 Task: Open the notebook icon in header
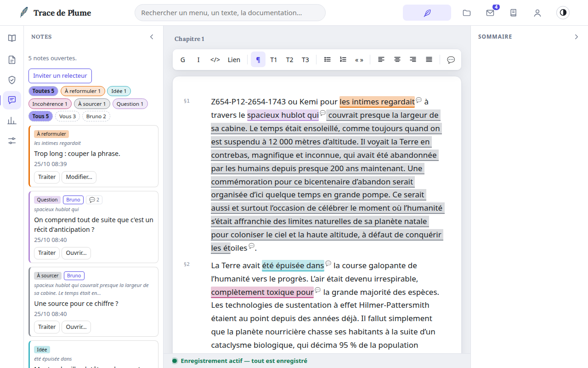click(514, 13)
